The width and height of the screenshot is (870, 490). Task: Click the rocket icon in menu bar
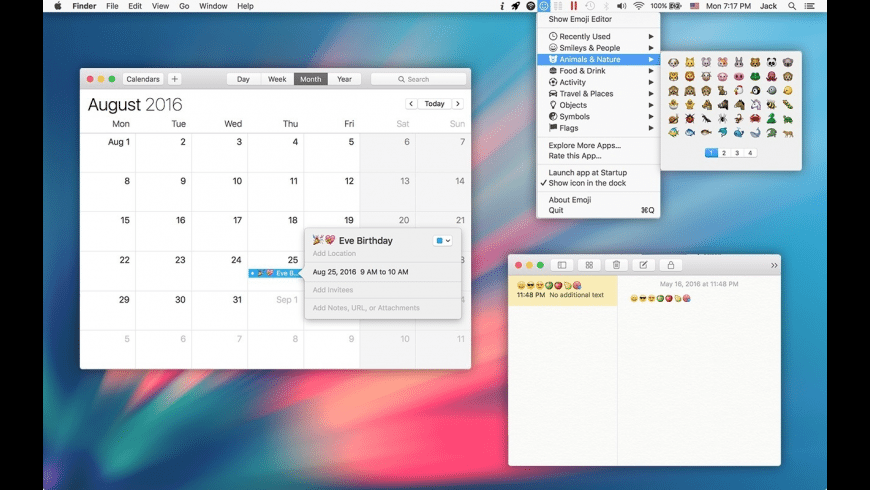click(x=516, y=6)
